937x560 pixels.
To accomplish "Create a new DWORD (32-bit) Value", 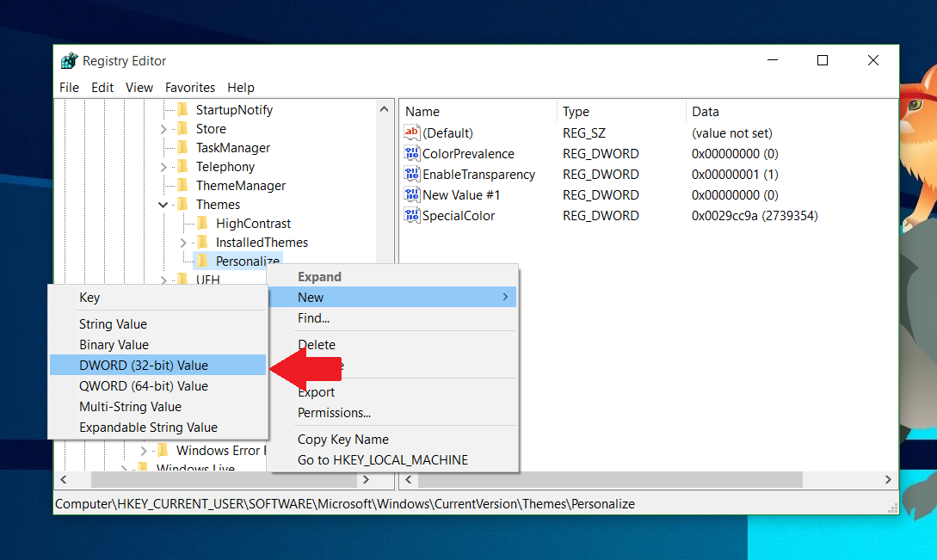I will tap(157, 366).
